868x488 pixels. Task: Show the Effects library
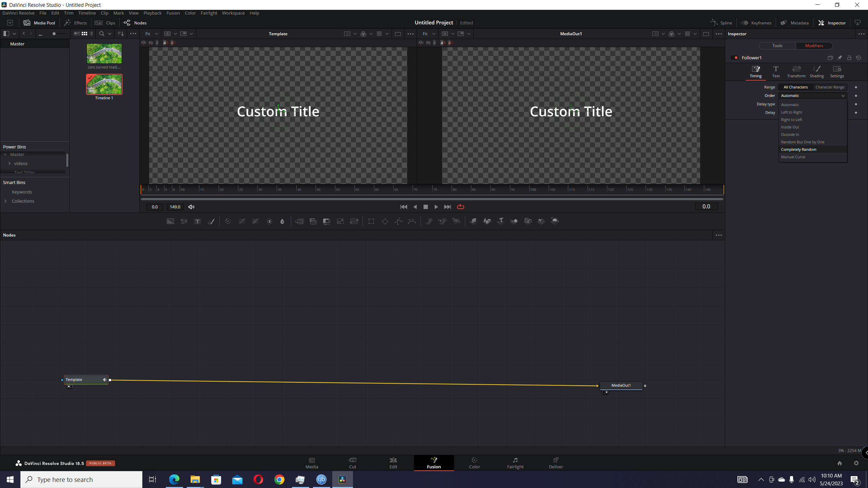click(76, 23)
